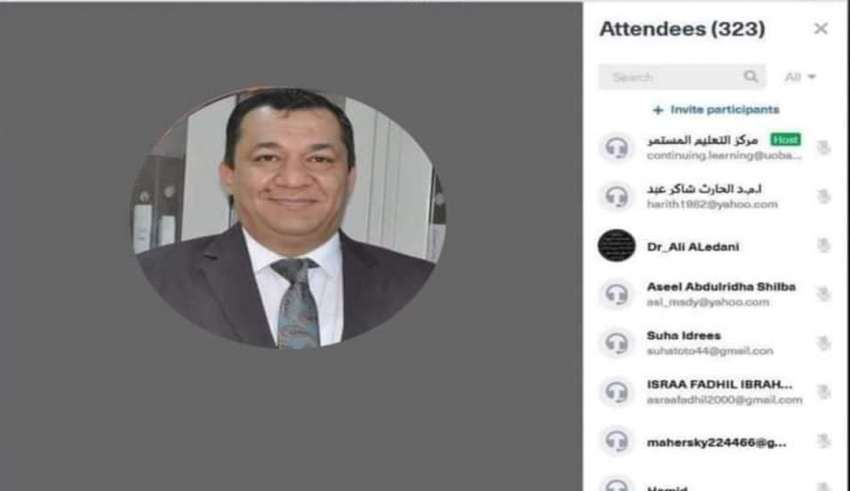Viewport: 850px width, 491px height.
Task: Click the search magnifier icon
Action: click(x=751, y=76)
